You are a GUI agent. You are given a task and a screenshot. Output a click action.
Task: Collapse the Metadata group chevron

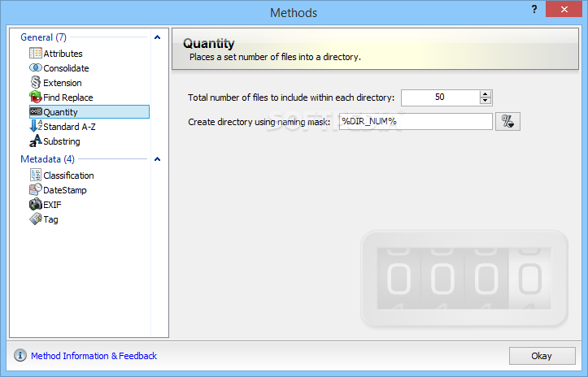pos(158,159)
